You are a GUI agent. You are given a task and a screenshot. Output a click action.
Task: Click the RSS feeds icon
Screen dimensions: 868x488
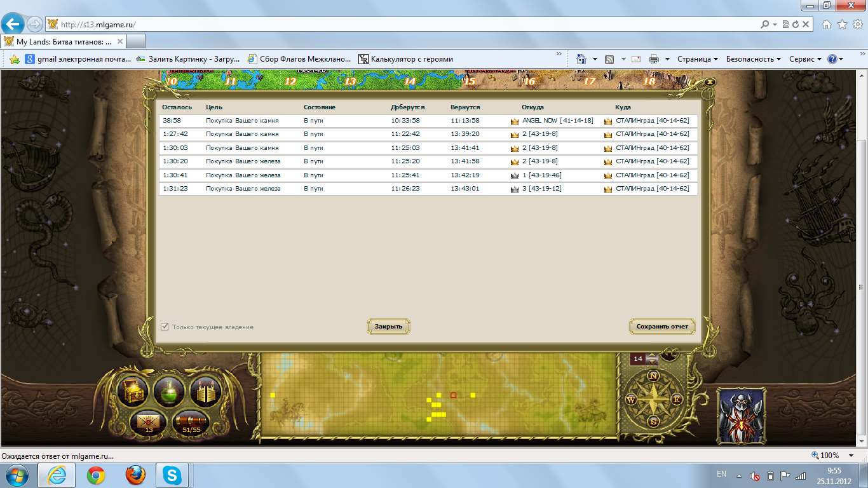point(609,59)
